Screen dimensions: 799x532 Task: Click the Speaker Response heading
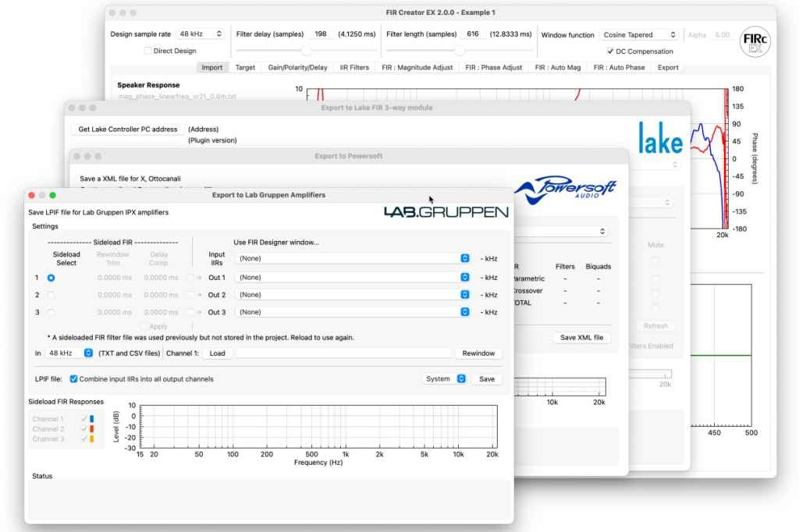coord(148,85)
